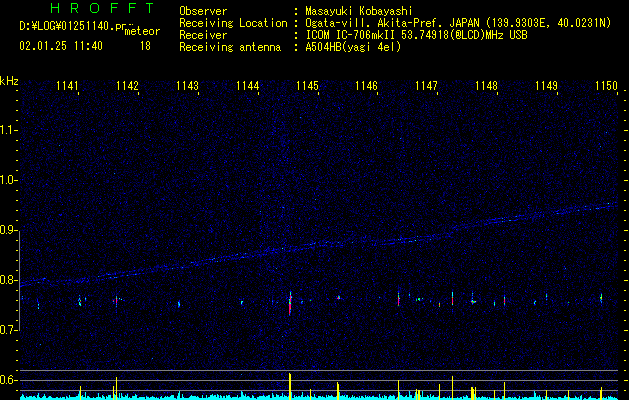This screenshot has width=629, height=400.
Task: Click the 1149 time axis marker
Action: [546, 86]
